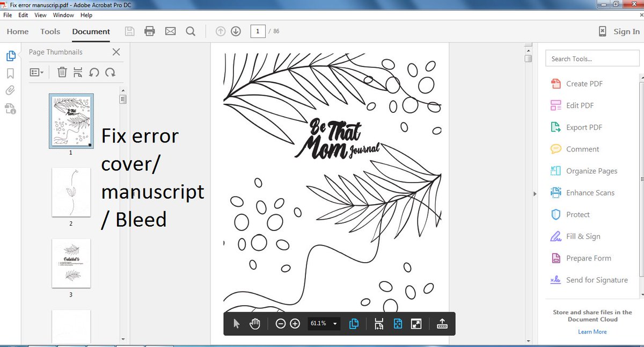Open the Organize Pages tool

coord(584,171)
